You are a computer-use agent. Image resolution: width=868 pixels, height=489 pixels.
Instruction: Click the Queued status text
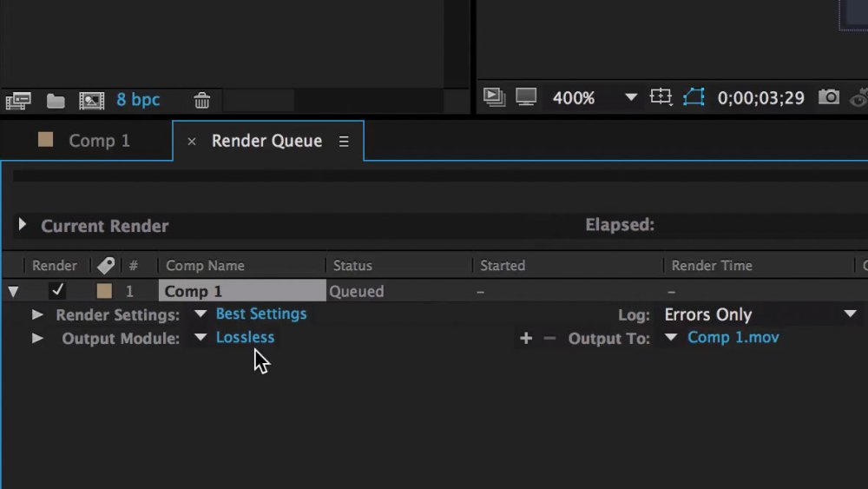[357, 291]
